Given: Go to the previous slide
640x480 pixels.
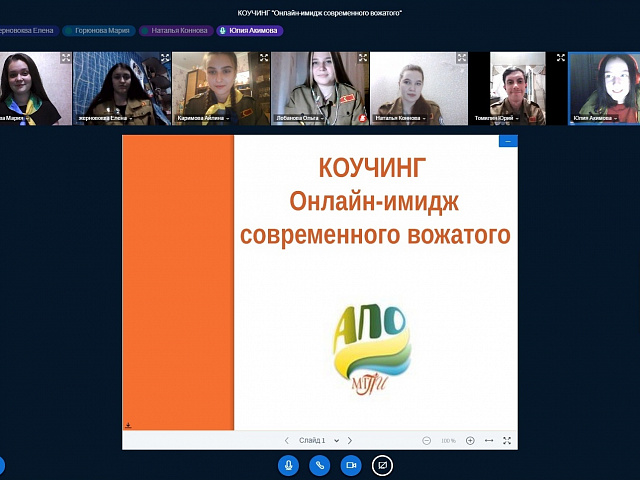Looking at the screenshot, I should (287, 440).
